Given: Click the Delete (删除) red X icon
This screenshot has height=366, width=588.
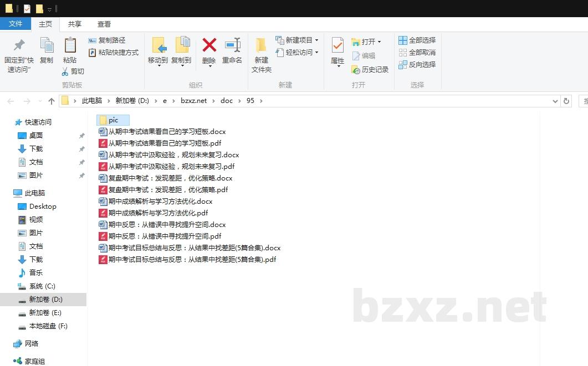Looking at the screenshot, I should [x=209, y=46].
